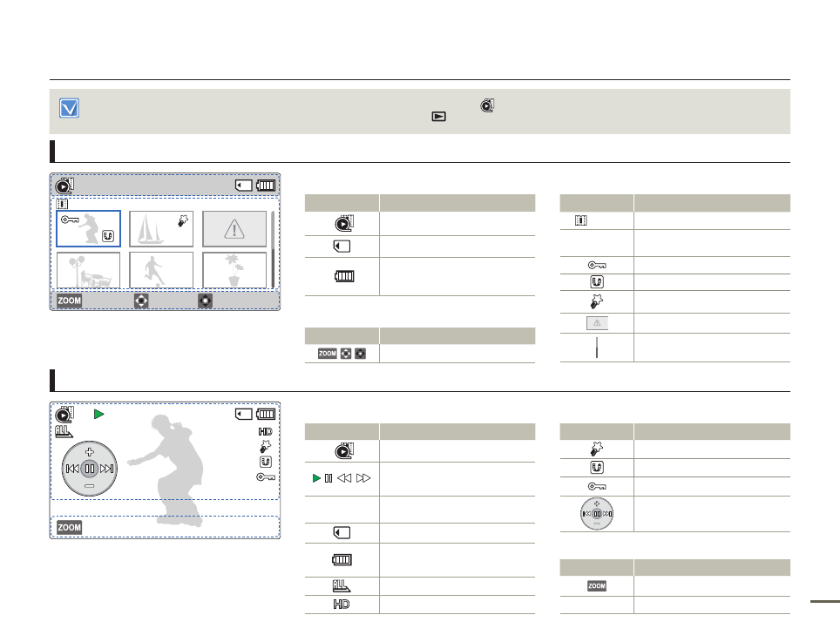
Task: Click battery icon atop the thumbnail screen
Action: pyautogui.click(x=266, y=185)
